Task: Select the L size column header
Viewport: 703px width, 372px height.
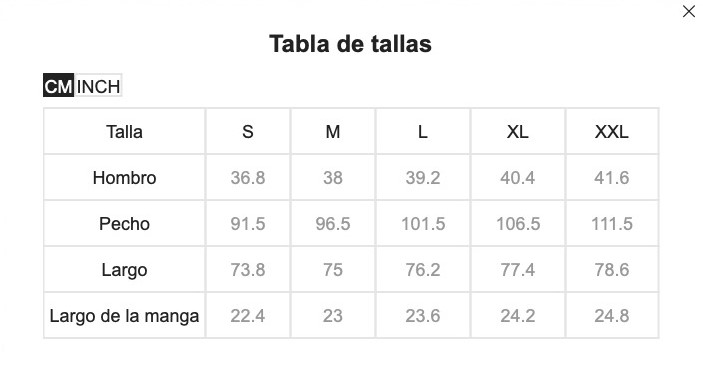Action: [x=423, y=132]
